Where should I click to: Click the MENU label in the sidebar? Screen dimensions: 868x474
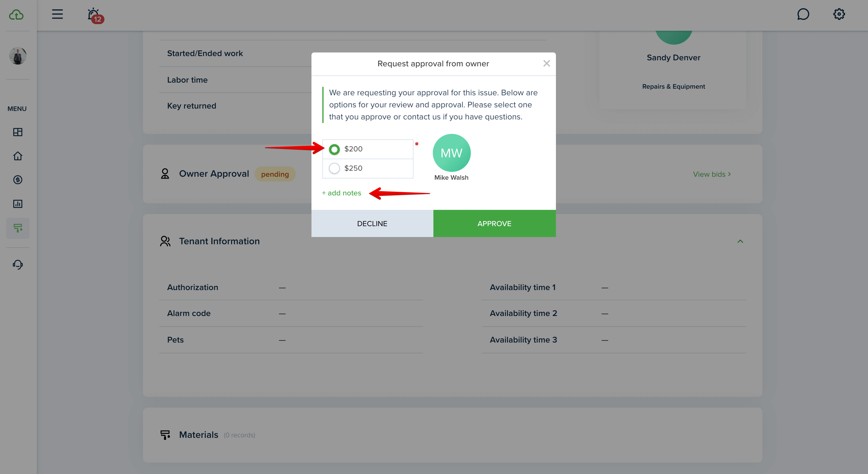[x=17, y=109]
